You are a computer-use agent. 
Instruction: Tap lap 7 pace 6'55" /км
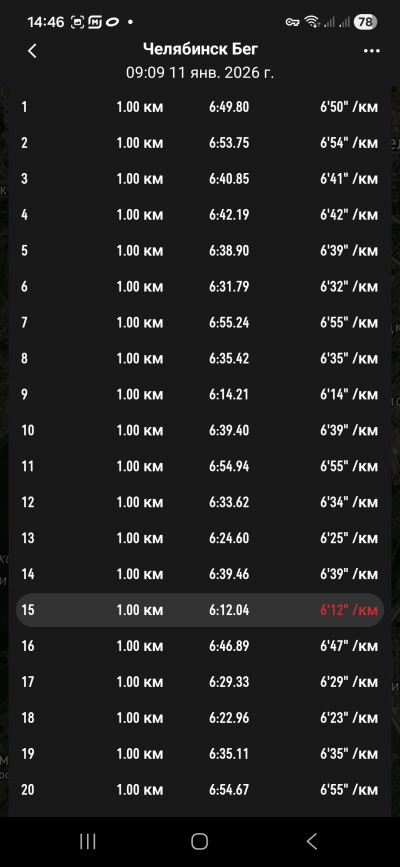click(x=349, y=322)
